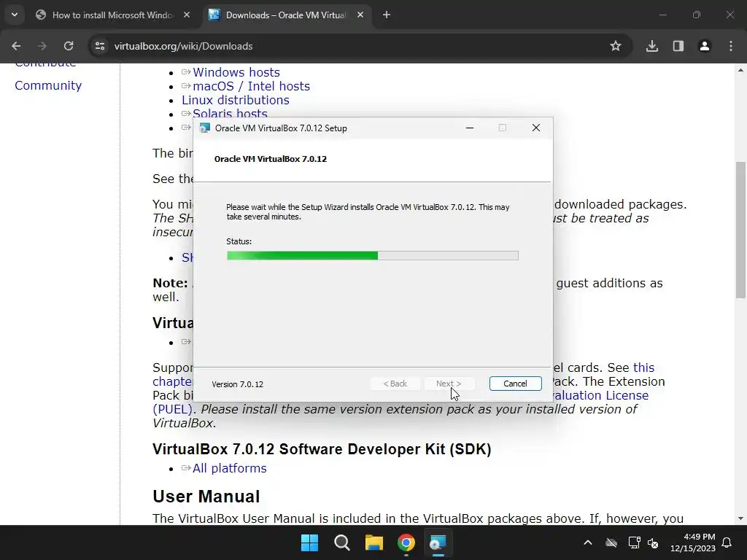The image size is (747, 560).
Task: Open the Solaris hosts link
Action: 230,113
